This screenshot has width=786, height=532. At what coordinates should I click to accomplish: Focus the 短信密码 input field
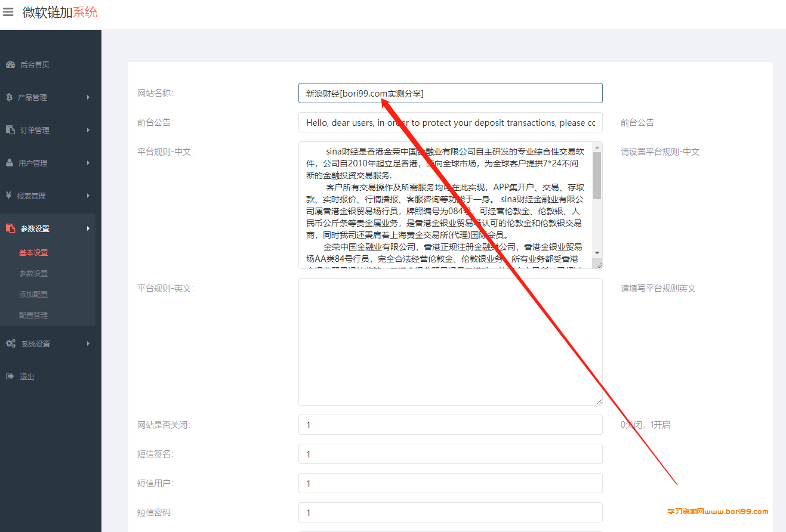[x=450, y=512]
